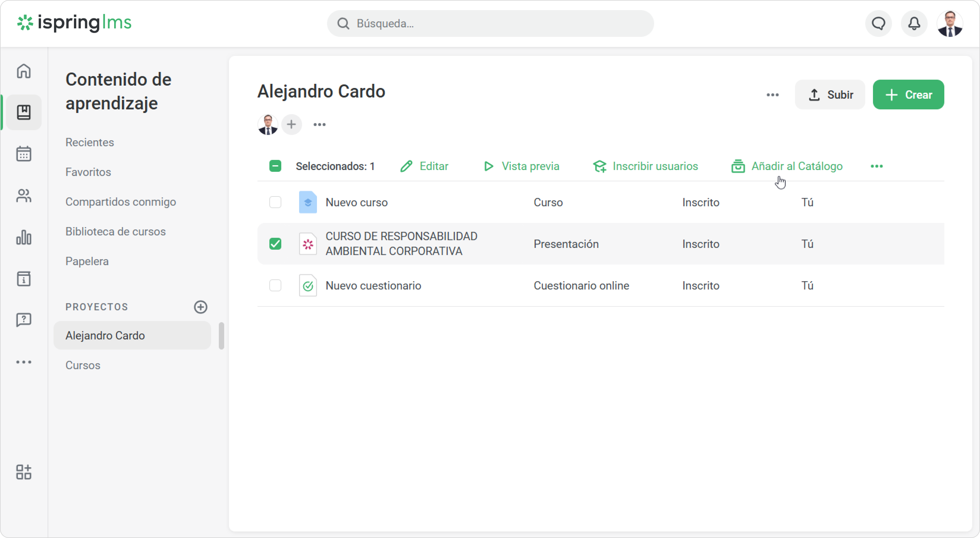Uncheck CURSO DE RESPONSABILIDAD AMBIENTAL checkbox
Viewport: 980px width, 538px height.
(275, 244)
